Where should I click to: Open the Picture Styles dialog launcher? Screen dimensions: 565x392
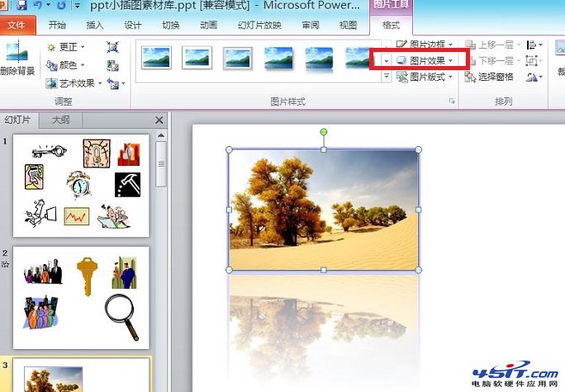tap(452, 102)
